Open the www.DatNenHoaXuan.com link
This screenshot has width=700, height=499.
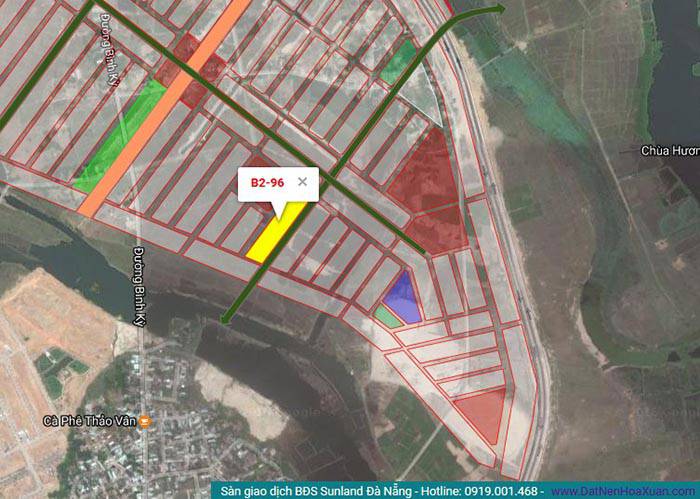[x=624, y=490]
